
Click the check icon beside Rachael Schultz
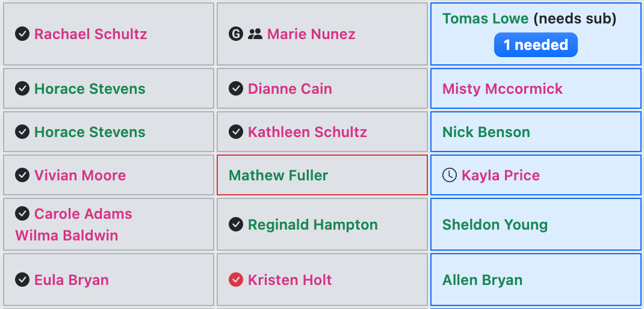pos(22,34)
